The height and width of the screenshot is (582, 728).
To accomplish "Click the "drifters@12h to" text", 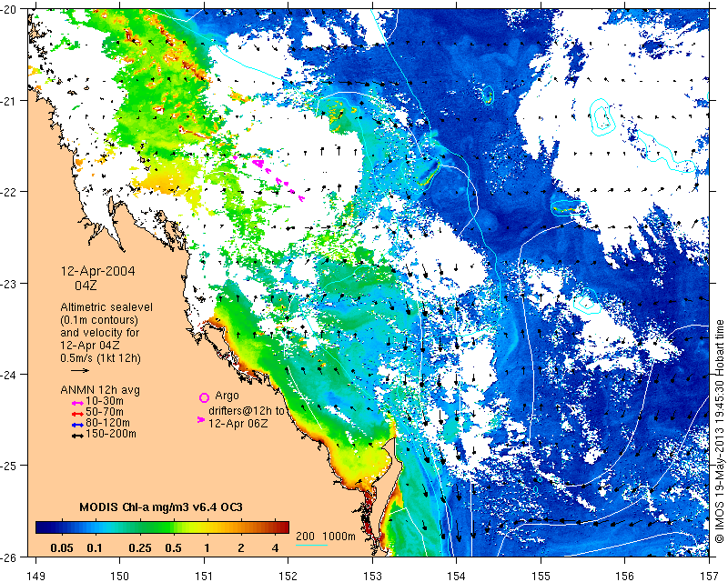I will (x=246, y=411).
